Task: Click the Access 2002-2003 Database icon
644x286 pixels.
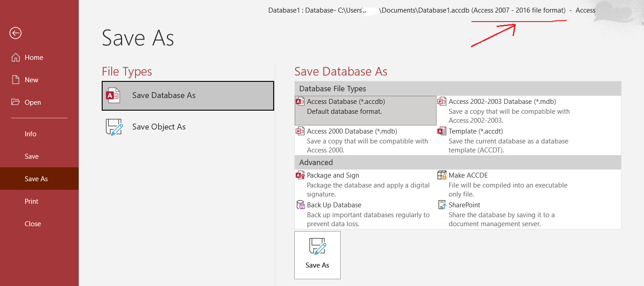Action: pyautogui.click(x=442, y=102)
